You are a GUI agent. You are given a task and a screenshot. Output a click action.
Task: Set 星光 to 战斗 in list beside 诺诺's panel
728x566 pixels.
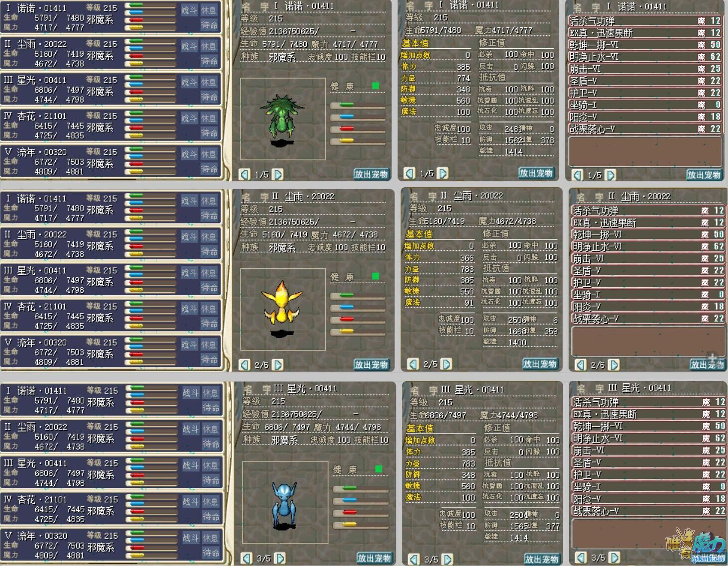click(189, 82)
